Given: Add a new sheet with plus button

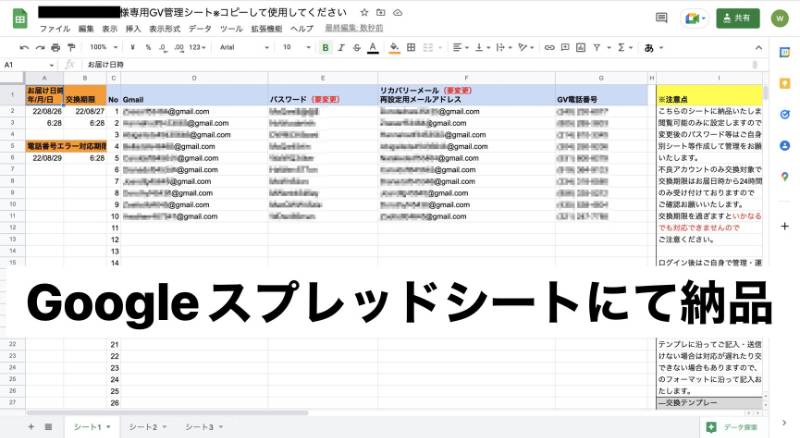Looking at the screenshot, I should (31, 427).
